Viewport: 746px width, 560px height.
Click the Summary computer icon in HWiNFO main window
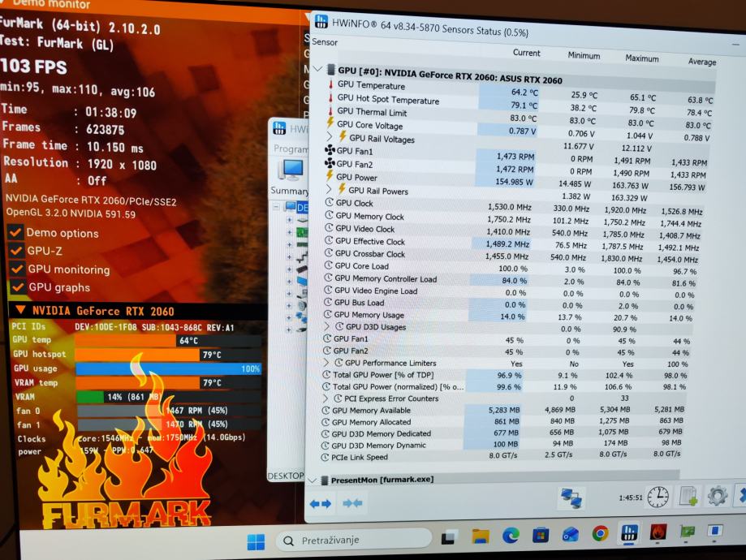click(x=291, y=170)
